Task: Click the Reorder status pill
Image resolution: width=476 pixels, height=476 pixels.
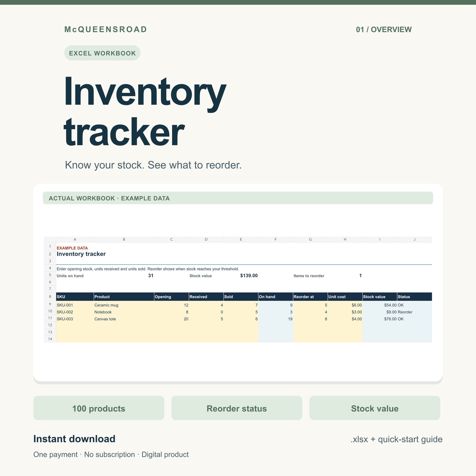Action: (237, 408)
